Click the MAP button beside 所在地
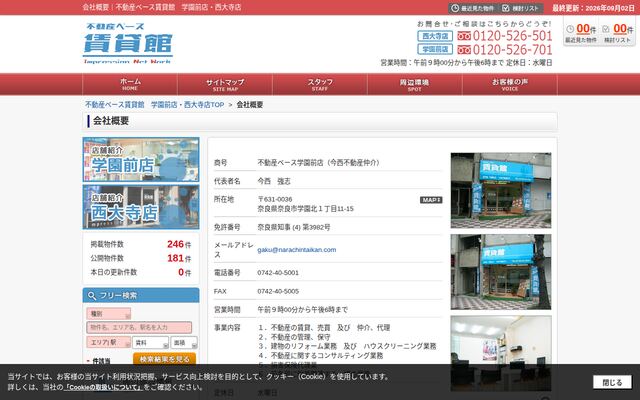The height and width of the screenshot is (400, 640). (x=431, y=200)
